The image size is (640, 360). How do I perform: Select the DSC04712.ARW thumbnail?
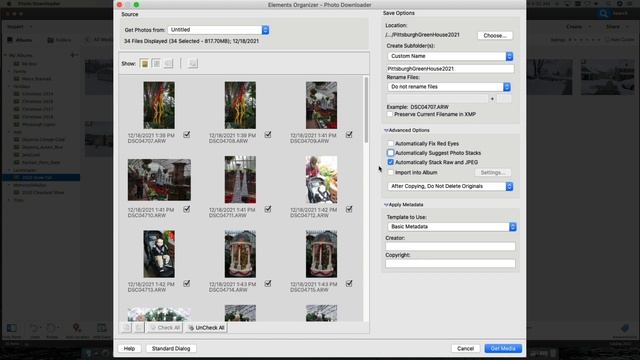(x=322, y=180)
